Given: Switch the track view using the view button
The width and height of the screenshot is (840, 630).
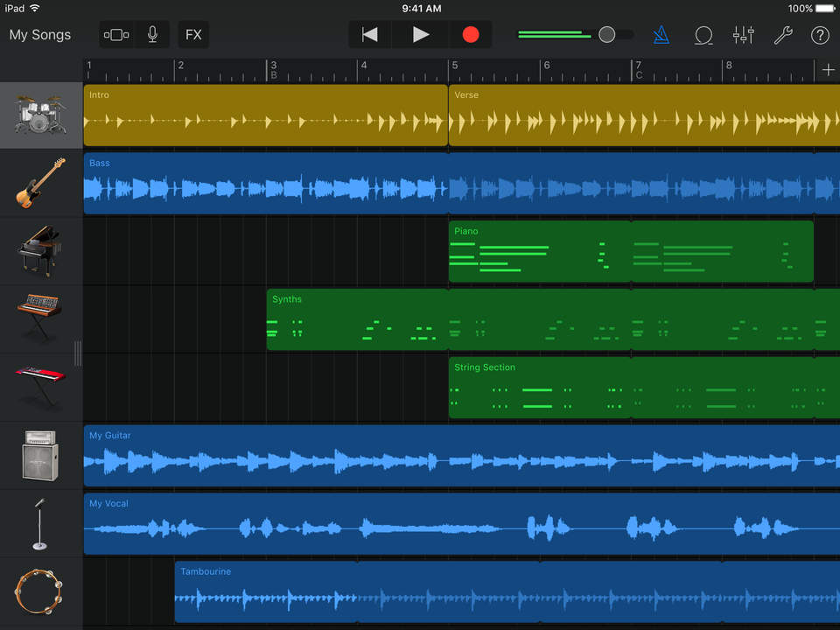Looking at the screenshot, I should (x=115, y=35).
